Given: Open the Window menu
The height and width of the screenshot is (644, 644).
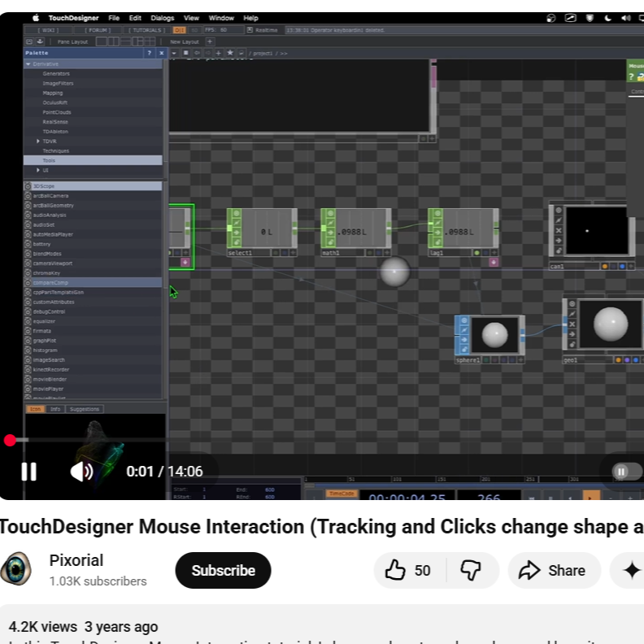Looking at the screenshot, I should pos(221,18).
